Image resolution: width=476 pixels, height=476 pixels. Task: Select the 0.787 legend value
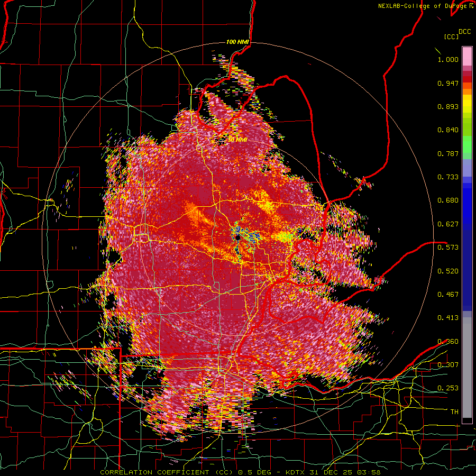point(448,153)
